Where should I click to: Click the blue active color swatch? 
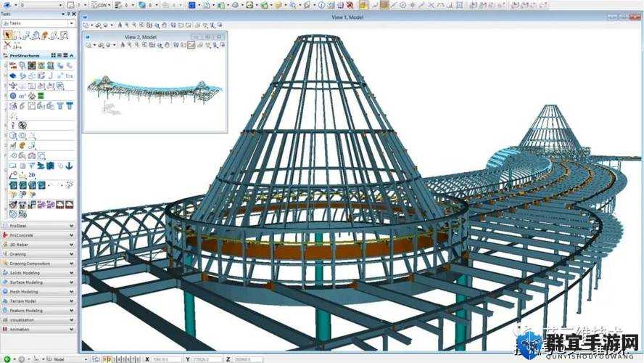[191, 5]
